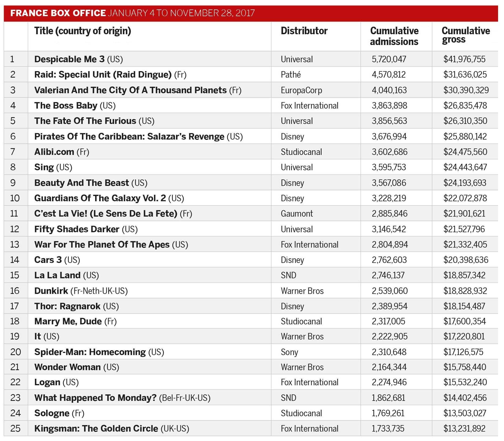This screenshot has width=504, height=441.
Task: Click gross value $24,475,560
Action: 465,152
